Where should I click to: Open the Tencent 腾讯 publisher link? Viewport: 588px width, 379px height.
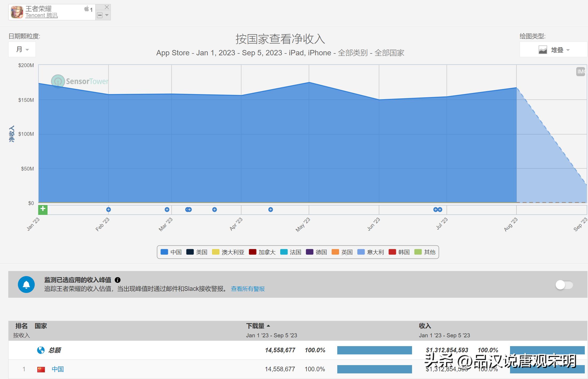pos(42,16)
